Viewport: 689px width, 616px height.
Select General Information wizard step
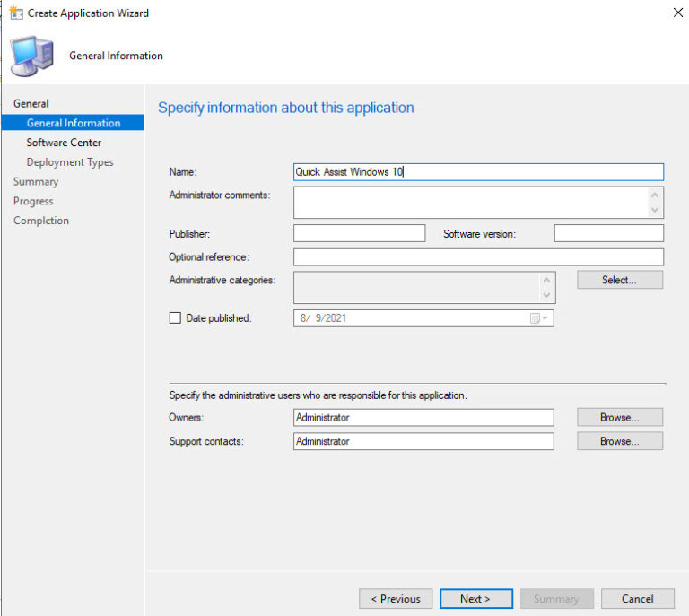click(73, 123)
